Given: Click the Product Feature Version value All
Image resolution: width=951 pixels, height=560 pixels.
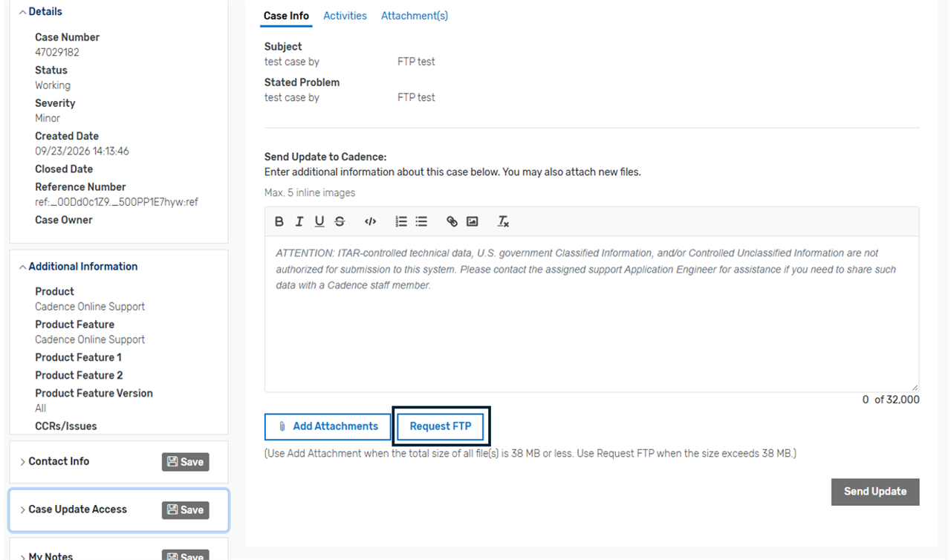Looking at the screenshot, I should 40,408.
